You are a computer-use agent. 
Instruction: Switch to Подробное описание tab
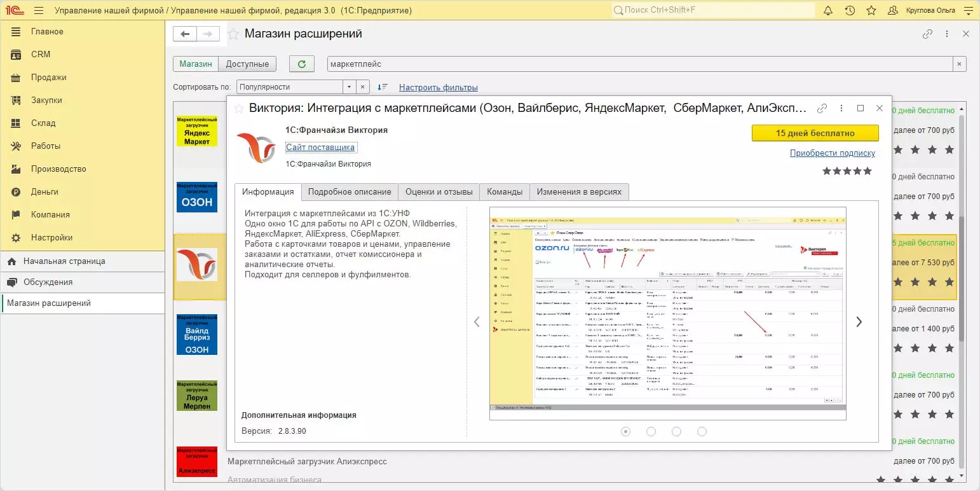[x=350, y=192]
